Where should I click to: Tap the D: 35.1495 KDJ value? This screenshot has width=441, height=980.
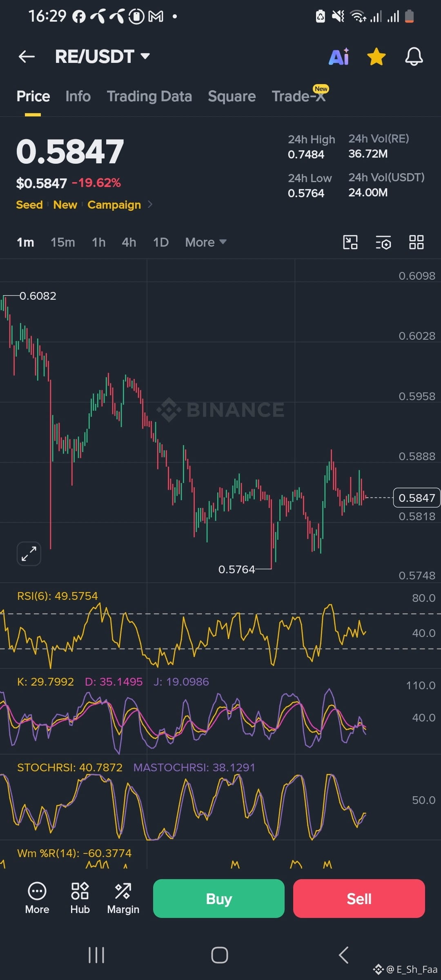(x=114, y=682)
